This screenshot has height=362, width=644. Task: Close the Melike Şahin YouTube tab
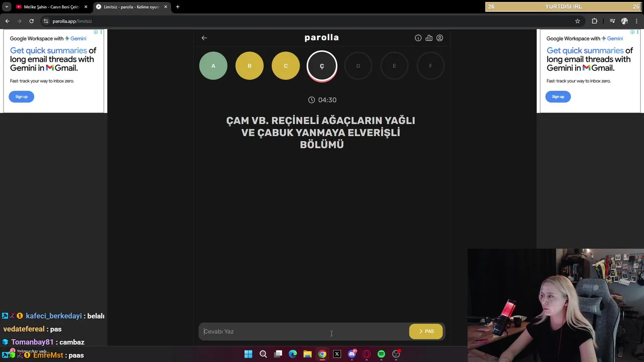point(86,7)
